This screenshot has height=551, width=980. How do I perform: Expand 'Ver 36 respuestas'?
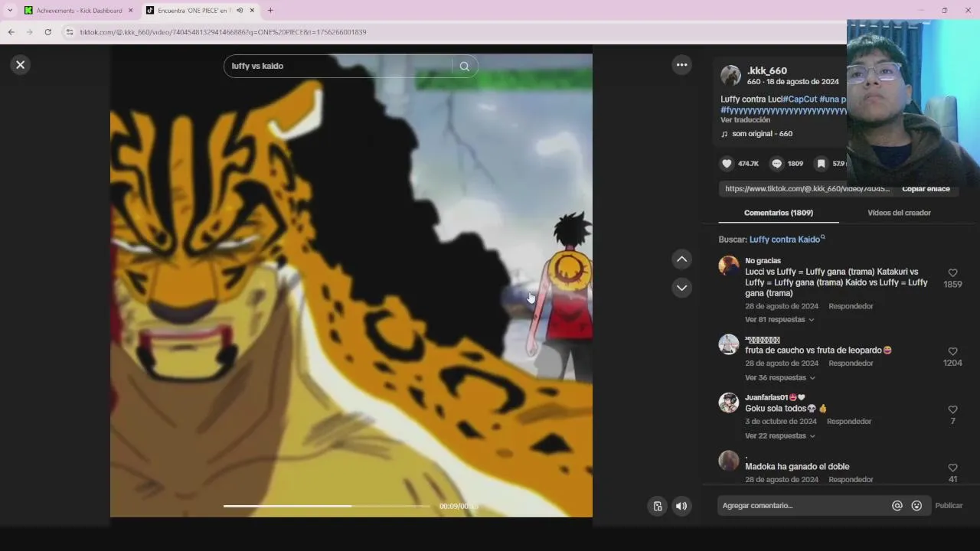tap(779, 378)
